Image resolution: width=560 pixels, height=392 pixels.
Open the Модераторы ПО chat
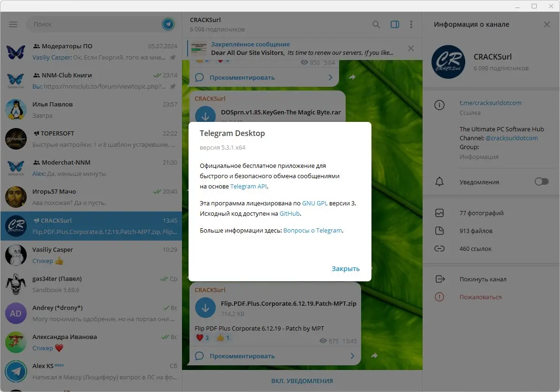click(x=91, y=52)
